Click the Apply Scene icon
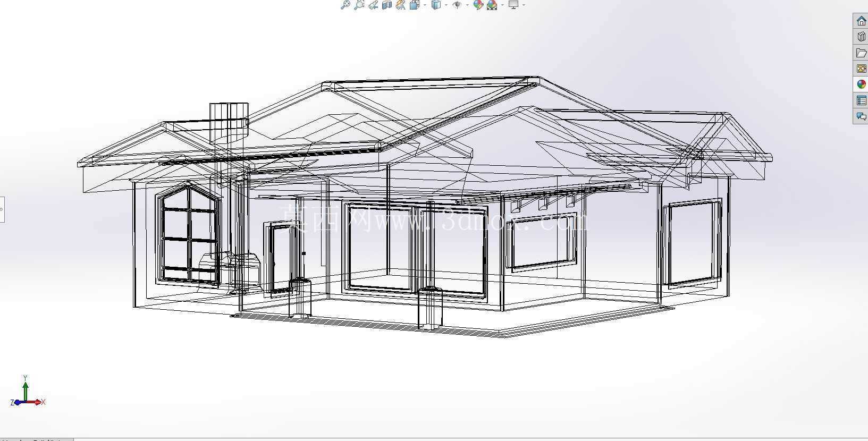This screenshot has width=868, height=441. pos(492,5)
